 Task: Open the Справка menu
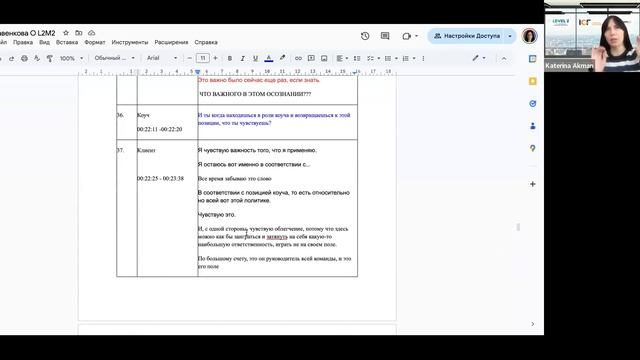(206, 42)
